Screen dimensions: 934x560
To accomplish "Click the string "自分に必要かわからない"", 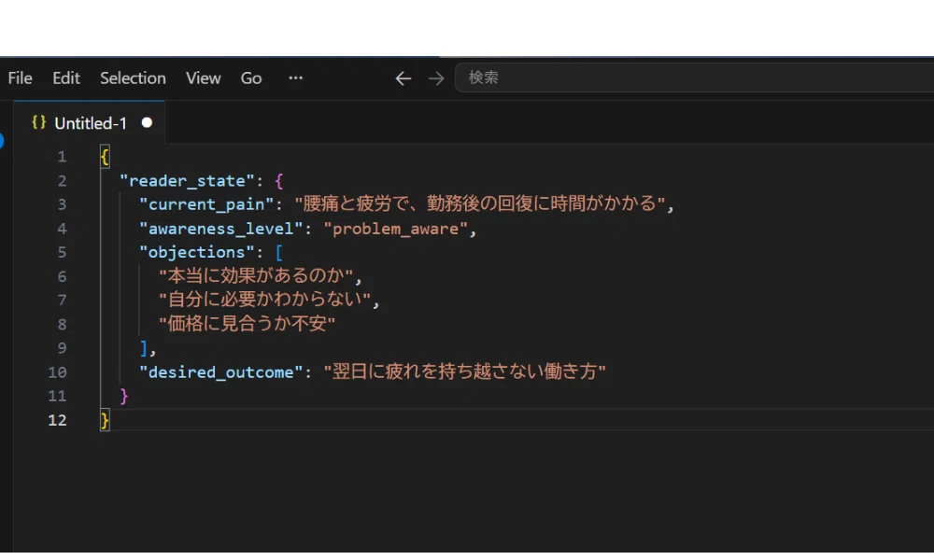I will click(x=265, y=300).
